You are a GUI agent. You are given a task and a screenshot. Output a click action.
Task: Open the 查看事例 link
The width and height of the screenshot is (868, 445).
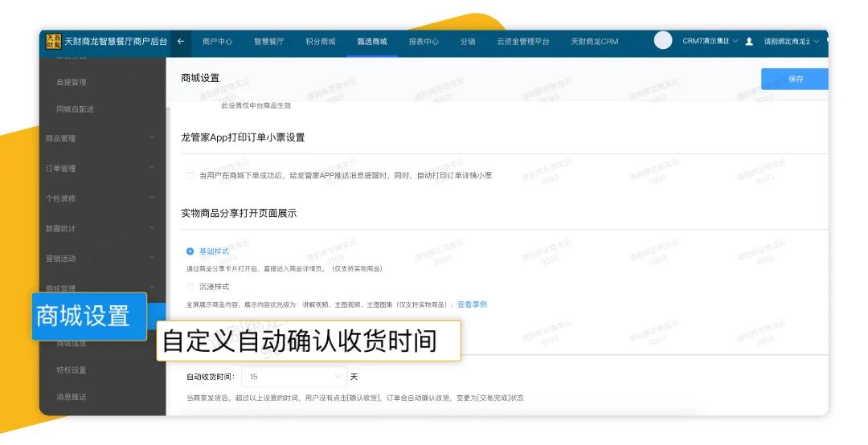pos(473,304)
